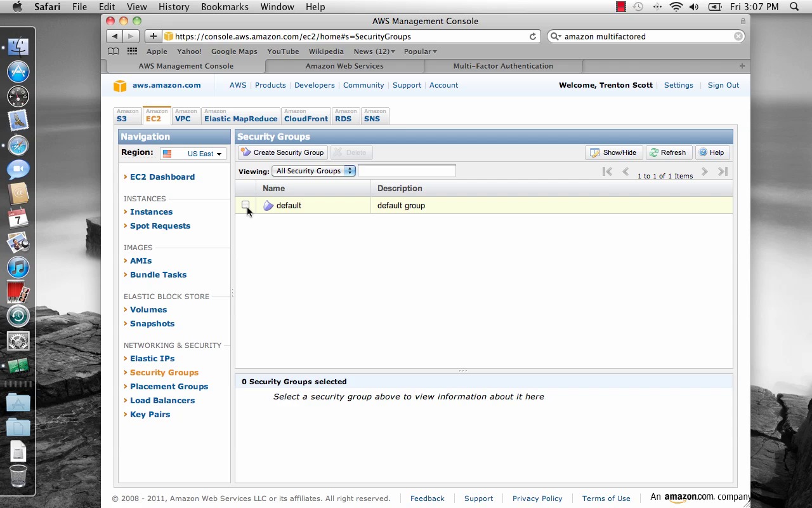Switch to the Amazon S3 tab
Viewport: 812px width, 508px height.
128,116
